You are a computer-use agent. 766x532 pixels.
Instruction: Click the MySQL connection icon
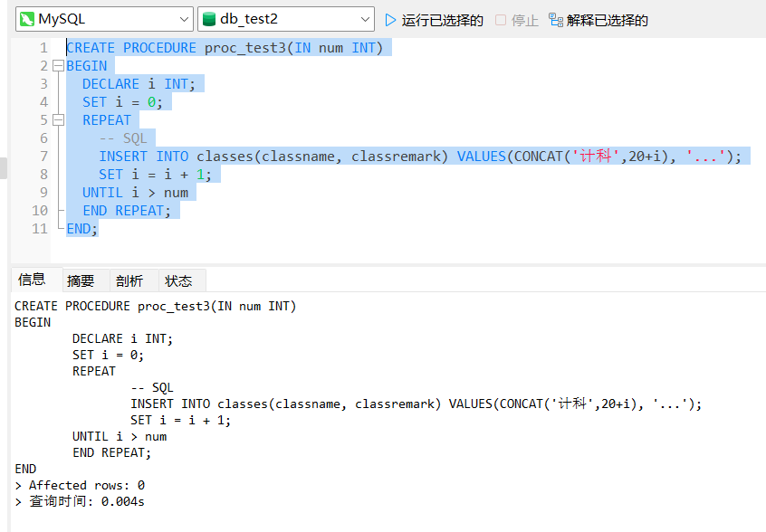27,20
